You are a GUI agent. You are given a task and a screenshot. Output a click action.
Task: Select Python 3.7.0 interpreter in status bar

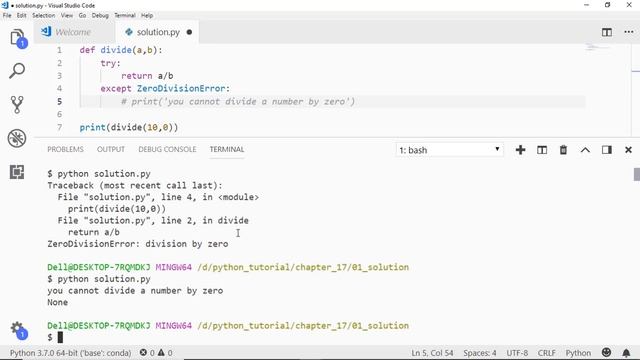[70, 353]
